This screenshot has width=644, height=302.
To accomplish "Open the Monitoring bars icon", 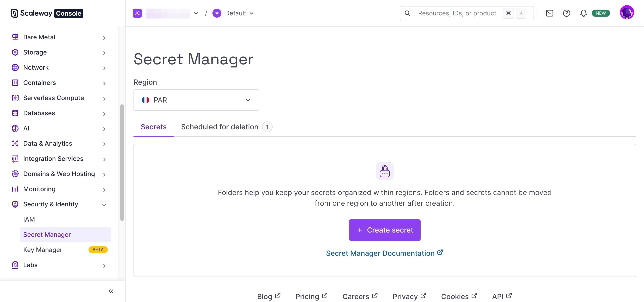I will coord(15,189).
